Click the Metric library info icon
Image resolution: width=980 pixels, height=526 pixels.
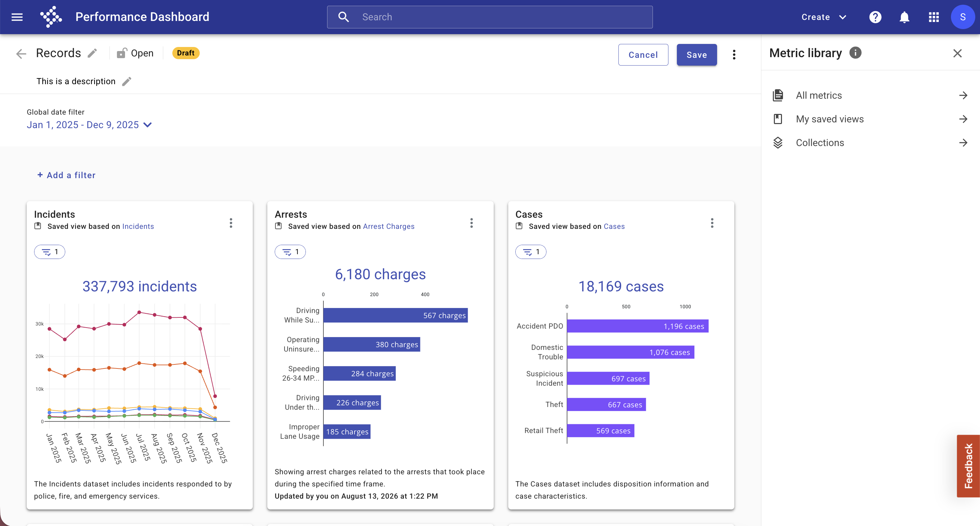coord(855,53)
